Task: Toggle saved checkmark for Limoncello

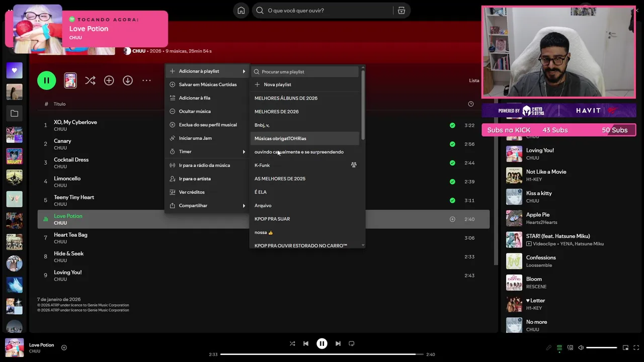Action: coord(452,182)
